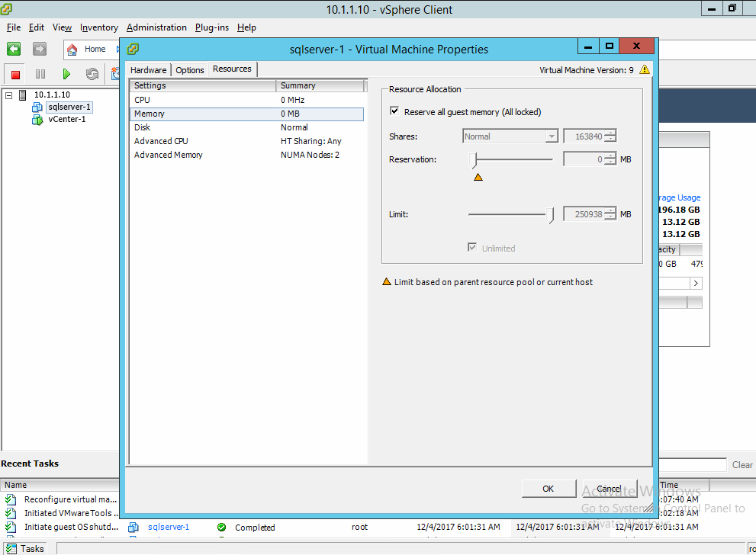756x555 pixels.
Task: Click the Limit MB spinner arrows
Action: 610,214
